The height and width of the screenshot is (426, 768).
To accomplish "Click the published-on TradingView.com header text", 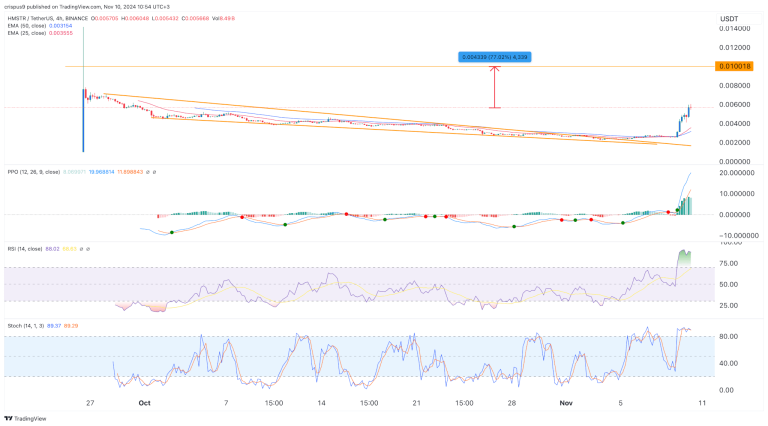I will point(87,7).
